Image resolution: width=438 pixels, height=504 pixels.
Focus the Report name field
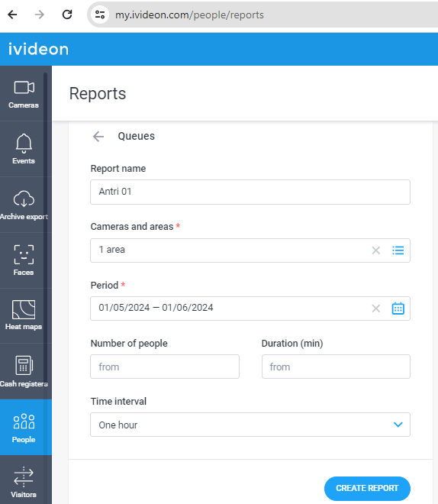coord(250,192)
